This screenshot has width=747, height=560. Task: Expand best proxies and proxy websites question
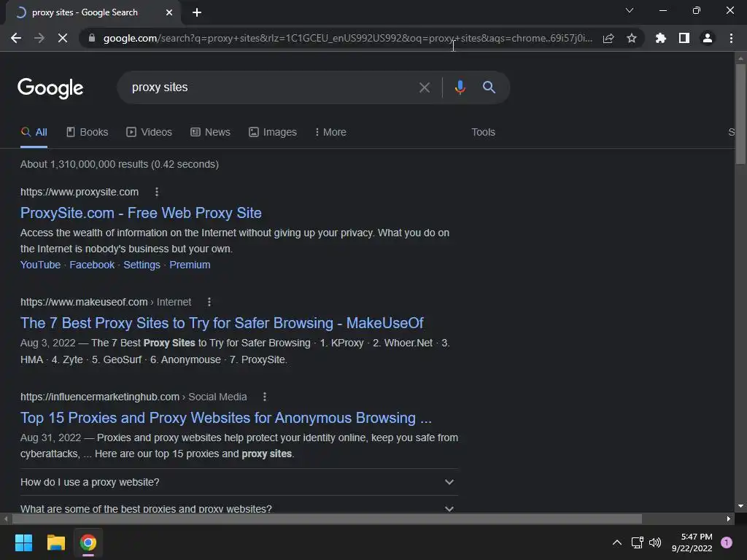click(239, 507)
